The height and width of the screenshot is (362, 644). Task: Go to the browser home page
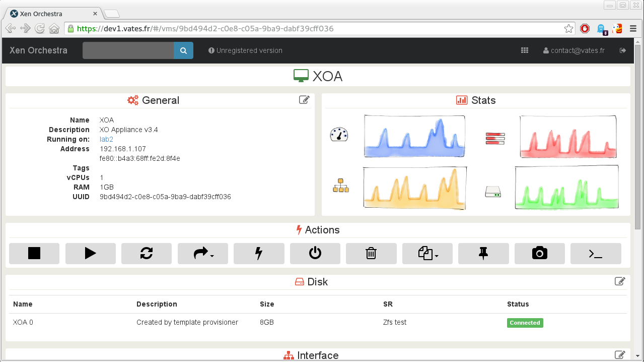click(x=54, y=29)
